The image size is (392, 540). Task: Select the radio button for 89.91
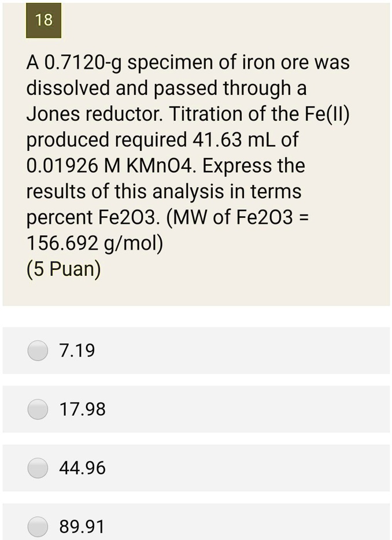tap(38, 527)
